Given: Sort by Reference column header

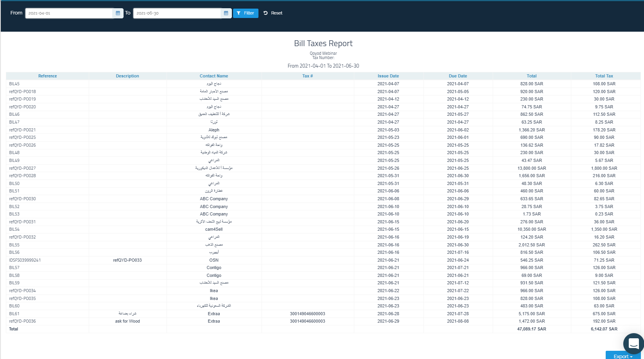Looking at the screenshot, I should tap(47, 76).
